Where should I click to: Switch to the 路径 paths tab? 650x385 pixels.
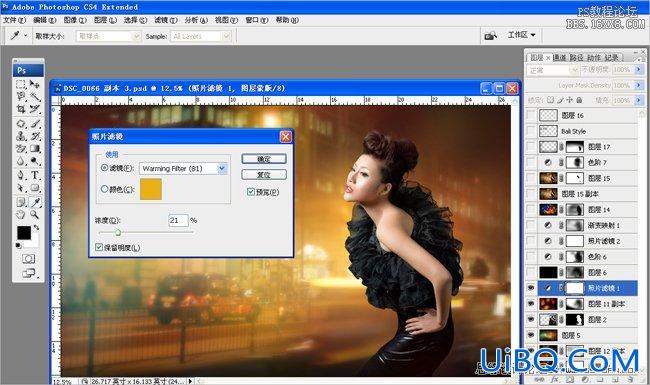(577, 58)
